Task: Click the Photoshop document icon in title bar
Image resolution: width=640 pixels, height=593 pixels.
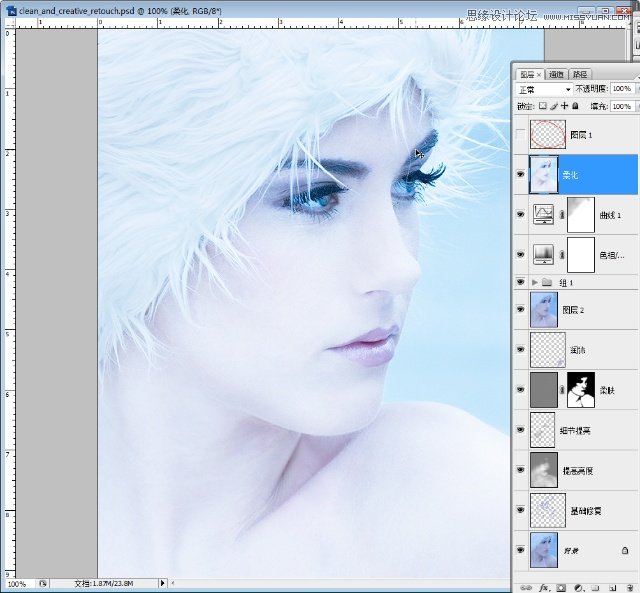Action: (x=12, y=11)
